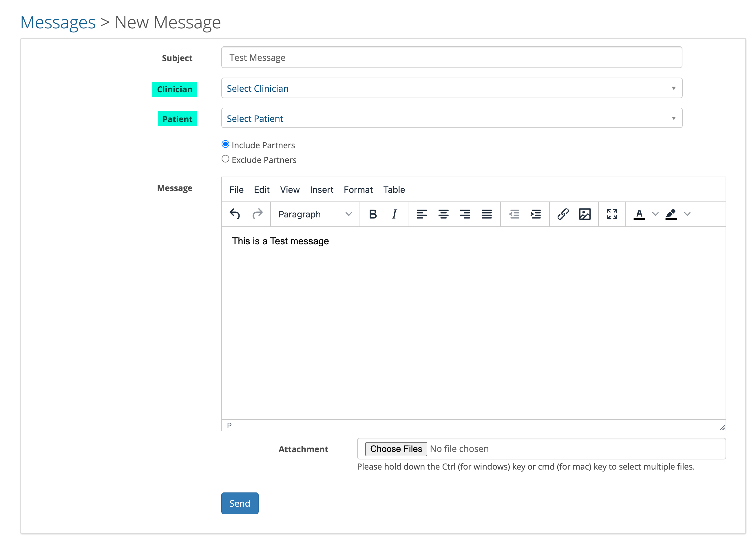Open the Select Patient dropdown
The width and height of the screenshot is (756, 546).
pyautogui.click(x=452, y=118)
